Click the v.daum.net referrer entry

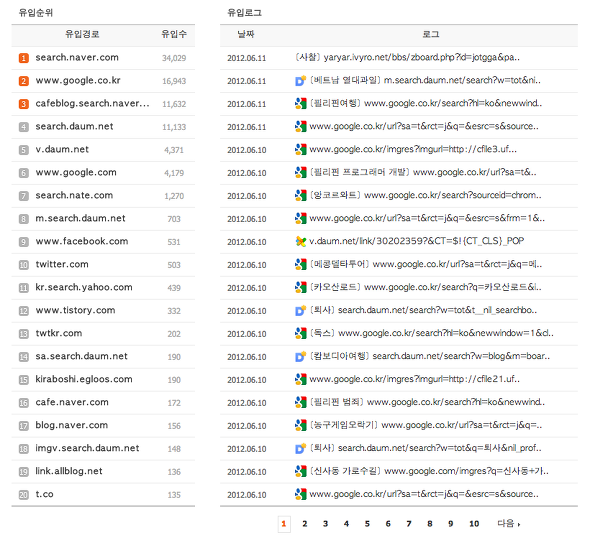(62, 149)
